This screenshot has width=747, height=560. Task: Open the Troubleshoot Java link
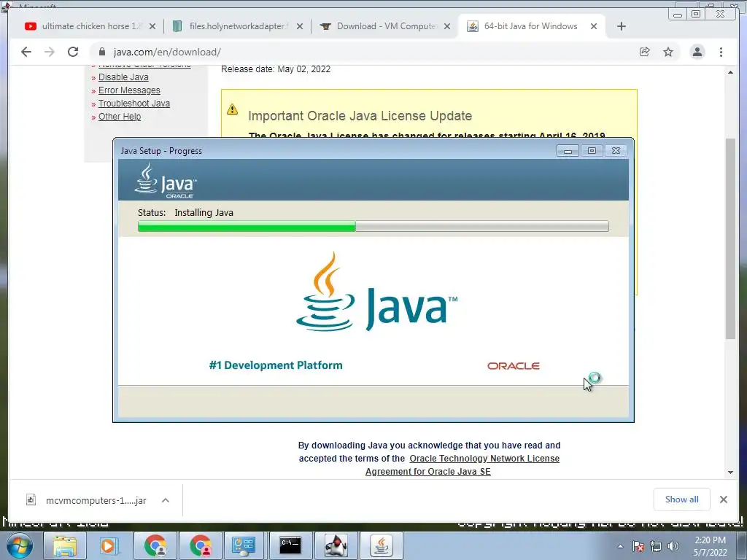tap(134, 104)
